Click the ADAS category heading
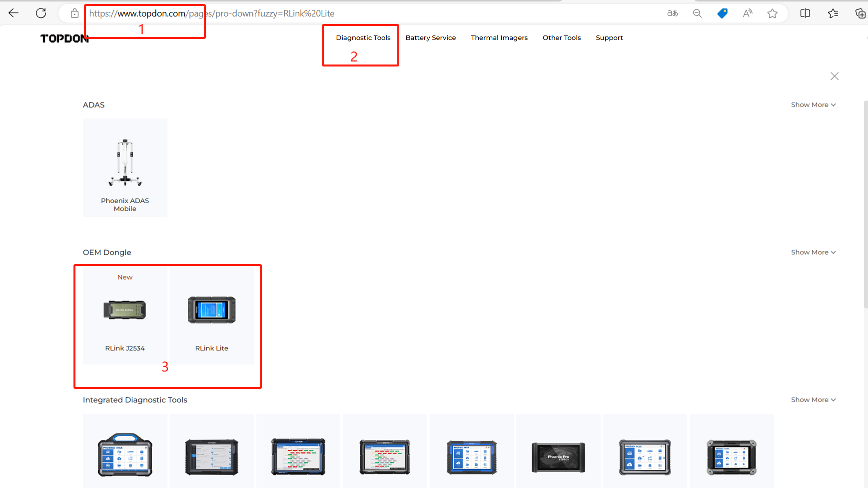 click(94, 104)
